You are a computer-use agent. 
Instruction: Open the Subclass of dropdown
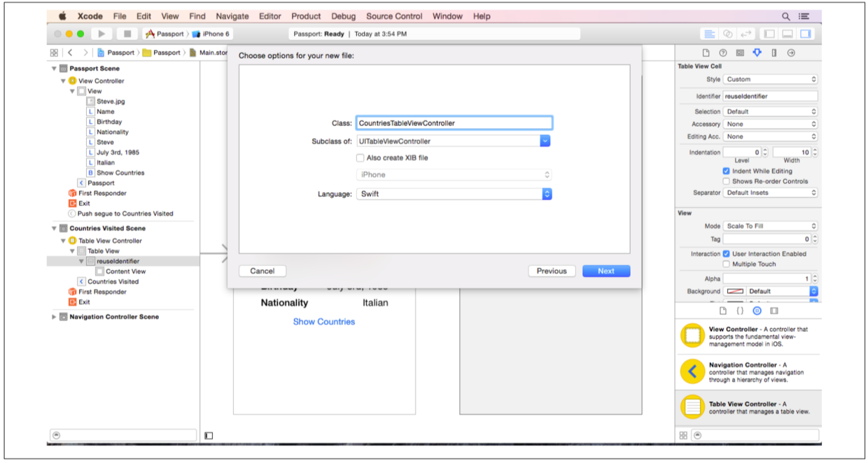pos(545,141)
